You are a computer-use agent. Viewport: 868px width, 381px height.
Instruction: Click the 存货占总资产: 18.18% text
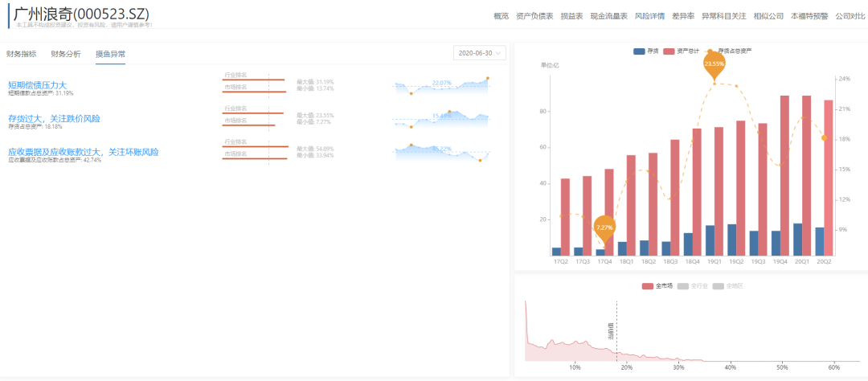click(35, 127)
